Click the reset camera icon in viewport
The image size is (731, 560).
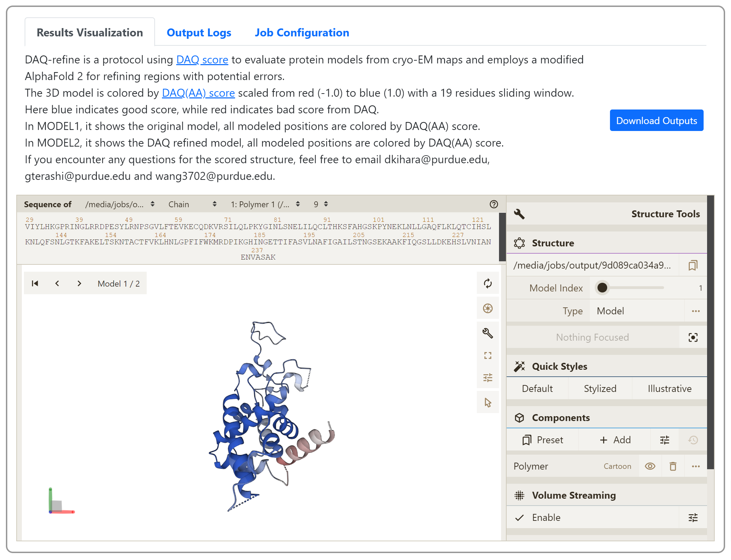point(488,283)
